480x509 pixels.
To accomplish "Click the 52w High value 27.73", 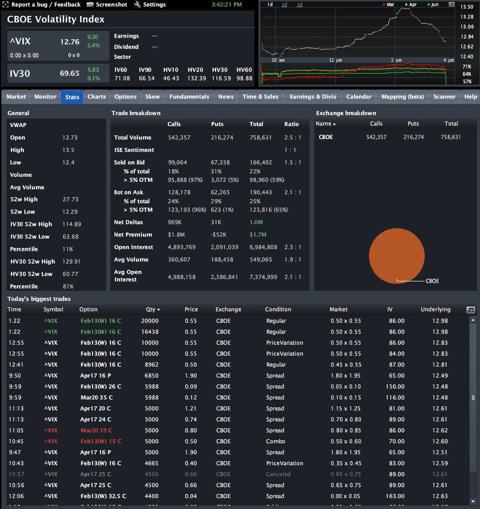I will (70, 199).
